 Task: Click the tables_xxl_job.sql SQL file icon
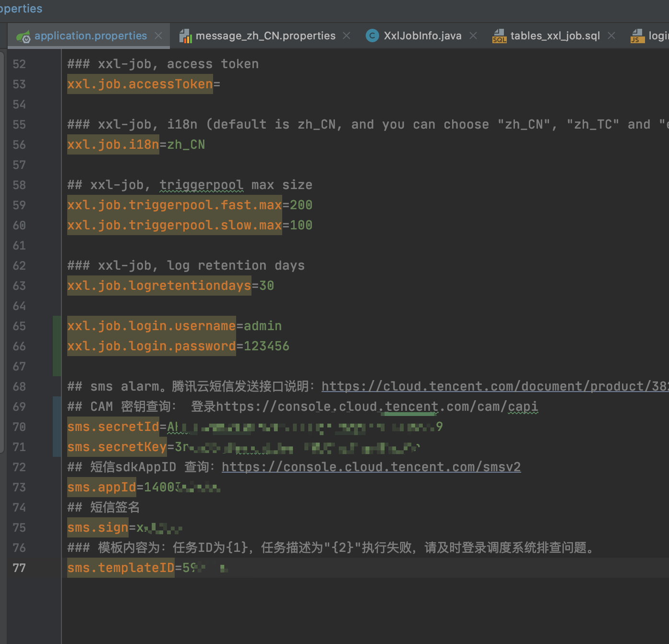(499, 36)
